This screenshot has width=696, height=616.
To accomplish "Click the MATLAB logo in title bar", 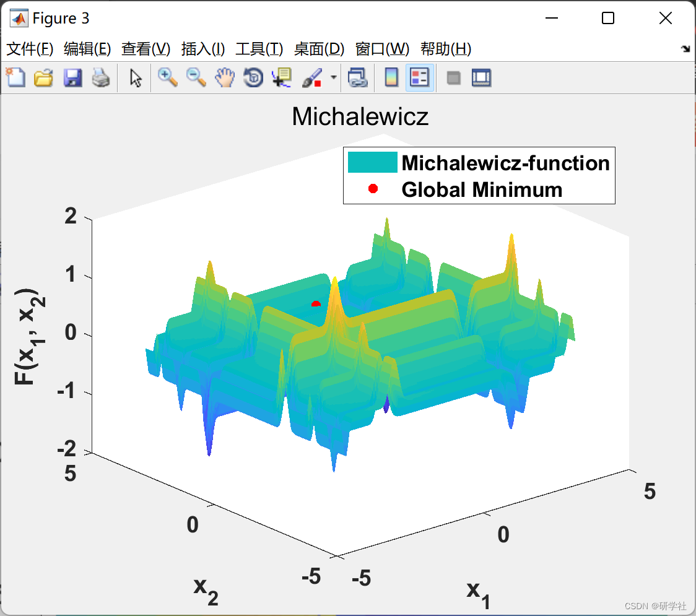I will click(19, 19).
